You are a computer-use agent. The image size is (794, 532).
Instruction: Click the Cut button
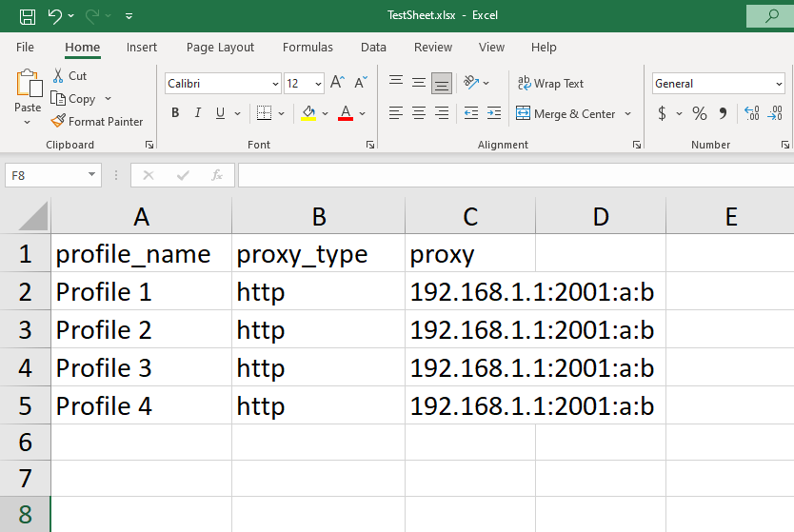point(69,76)
